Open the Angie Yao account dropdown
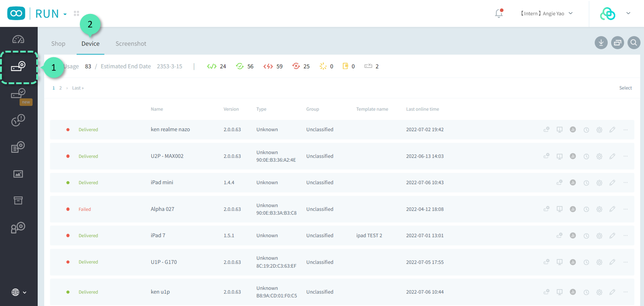Screen dimensions: 644x306 pyautogui.click(x=546, y=13)
